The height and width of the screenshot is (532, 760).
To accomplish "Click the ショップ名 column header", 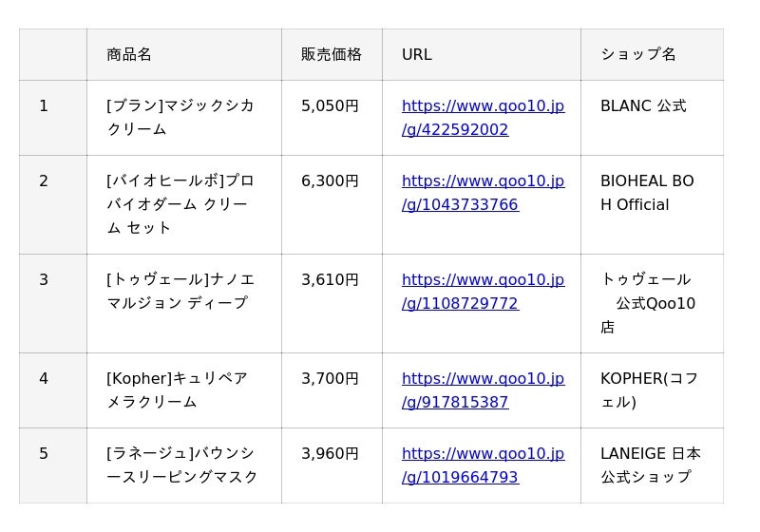I will tap(638, 54).
